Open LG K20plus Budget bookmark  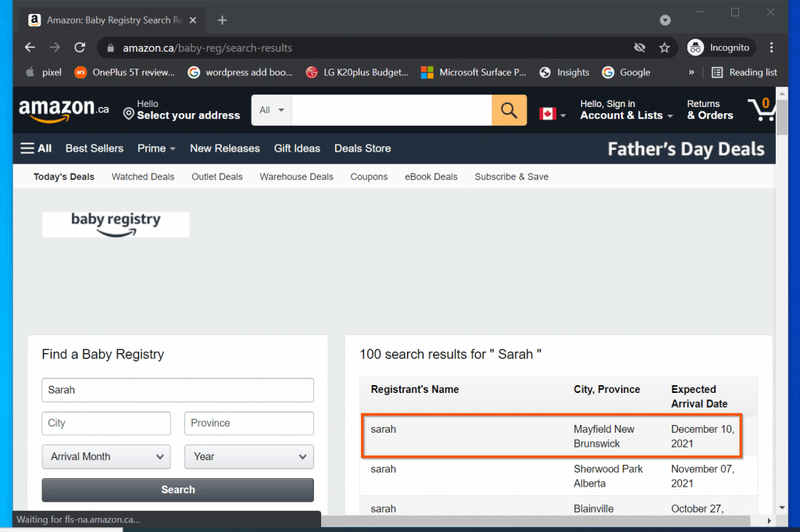[358, 72]
